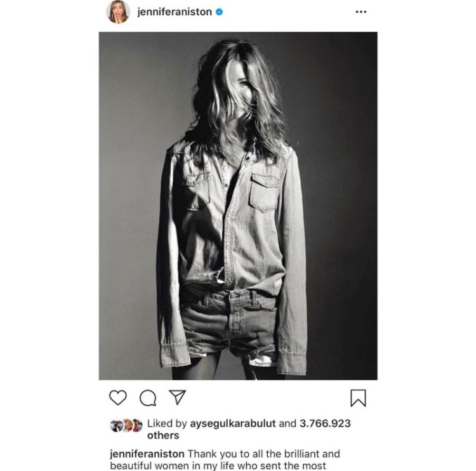Viewport: 476px width, 471px height.
Task: Click the word 'and' between liker and count
Action: coord(288,423)
